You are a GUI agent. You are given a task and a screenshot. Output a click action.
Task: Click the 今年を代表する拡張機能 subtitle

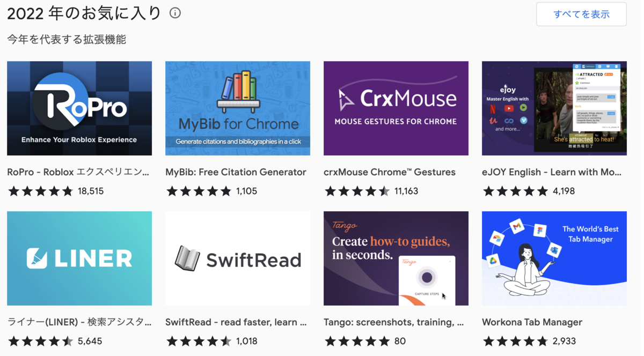[67, 40]
